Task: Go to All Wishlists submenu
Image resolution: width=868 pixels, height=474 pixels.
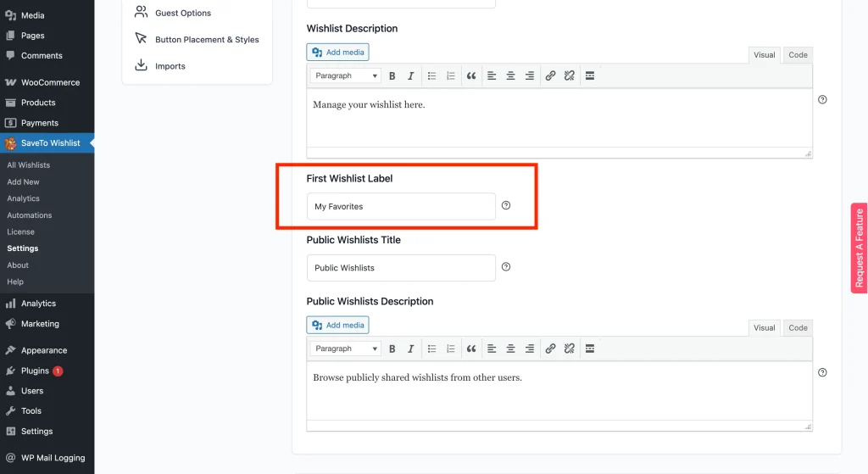Action: 28,165
